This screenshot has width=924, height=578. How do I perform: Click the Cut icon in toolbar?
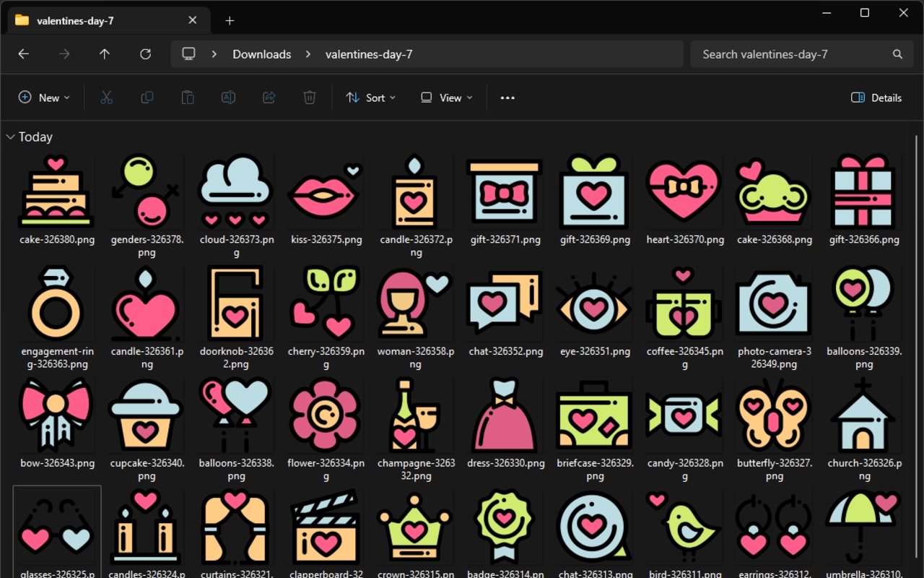[106, 97]
